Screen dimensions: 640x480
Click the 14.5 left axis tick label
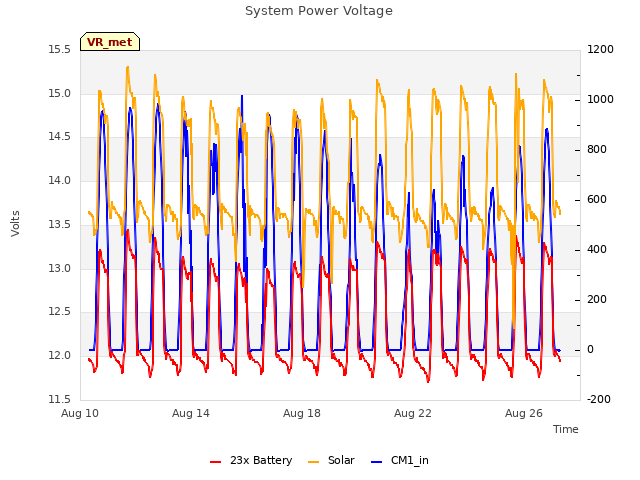[60, 137]
